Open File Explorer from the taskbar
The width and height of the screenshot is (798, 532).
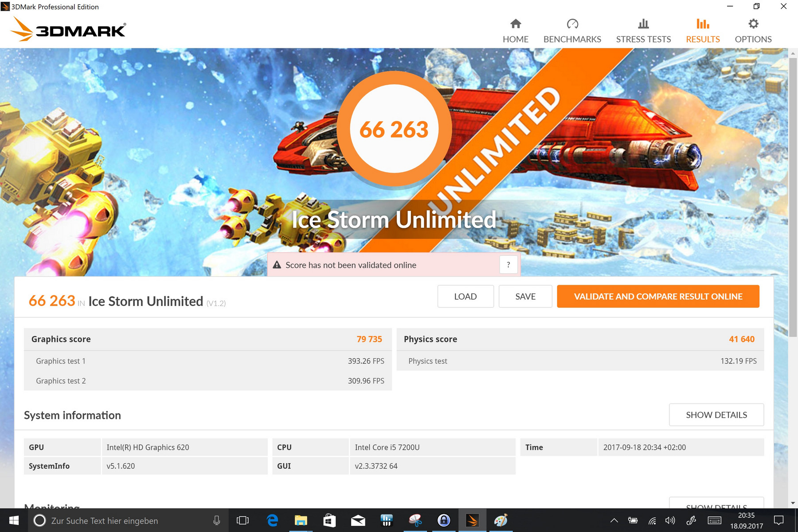301,520
